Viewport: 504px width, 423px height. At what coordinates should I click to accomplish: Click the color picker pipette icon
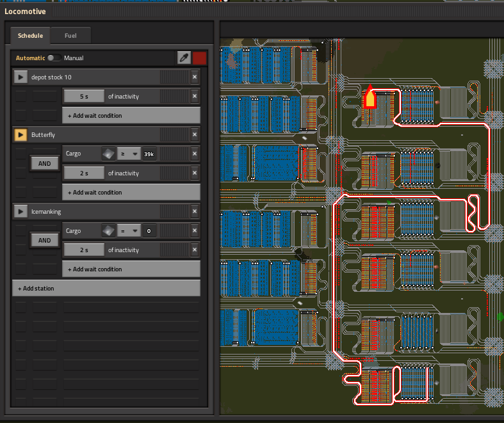184,58
